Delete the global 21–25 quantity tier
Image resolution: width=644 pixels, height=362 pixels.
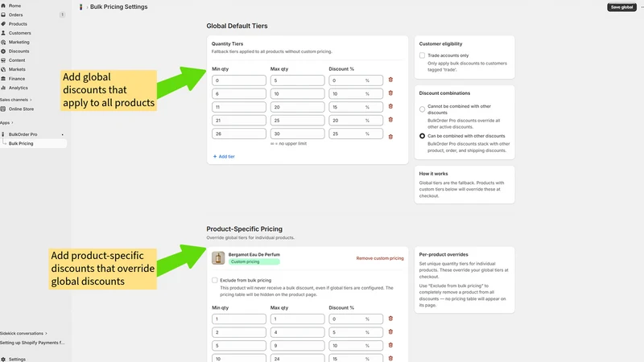tap(390, 120)
